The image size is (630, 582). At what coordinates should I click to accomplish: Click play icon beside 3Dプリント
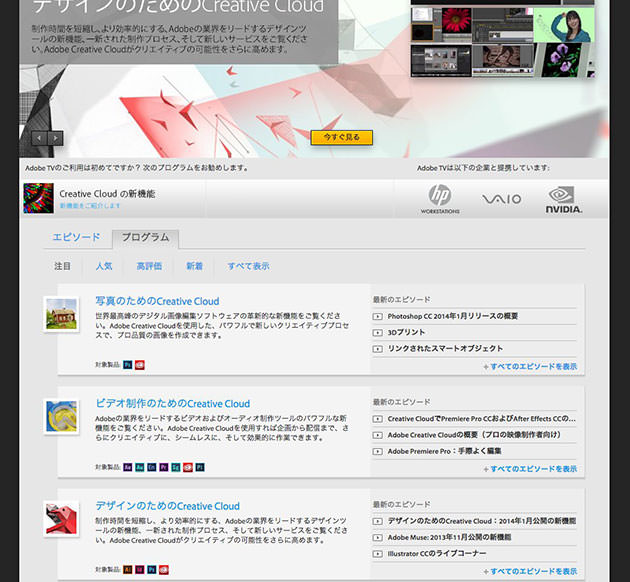[x=377, y=333]
